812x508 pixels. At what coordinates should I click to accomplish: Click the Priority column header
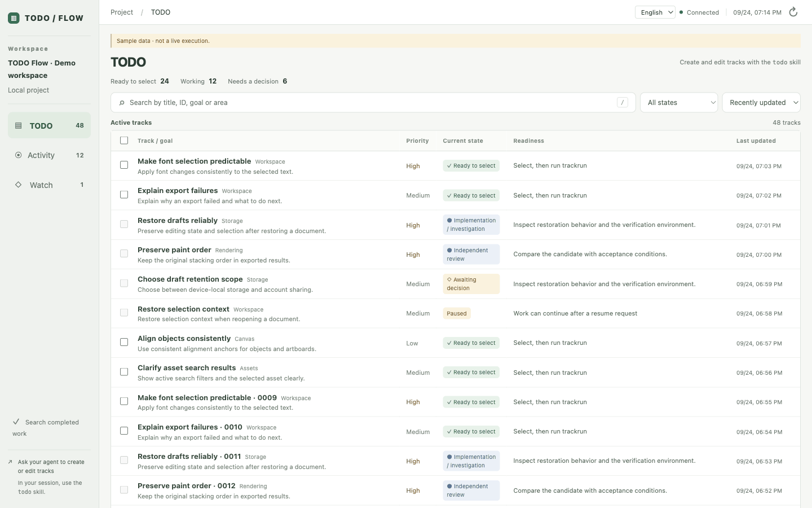[x=417, y=141]
